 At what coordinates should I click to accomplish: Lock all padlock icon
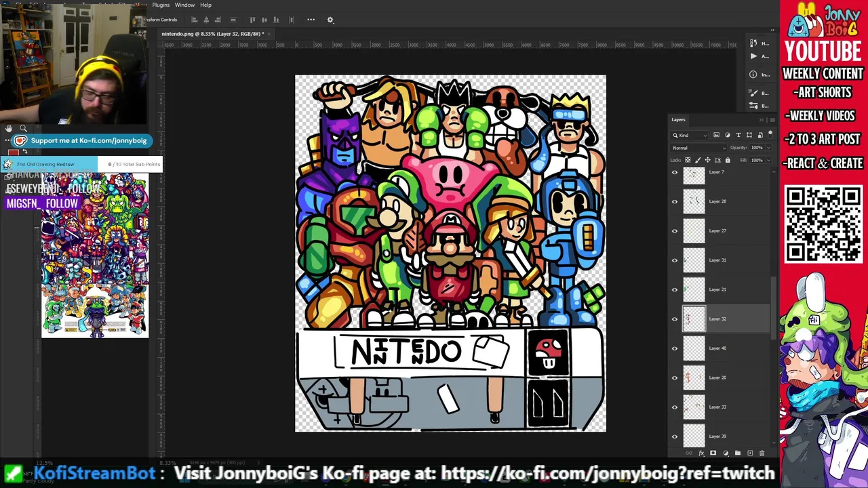click(x=728, y=160)
